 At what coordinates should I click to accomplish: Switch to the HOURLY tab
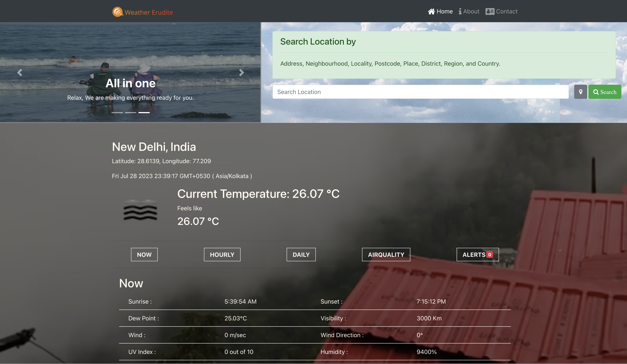click(222, 254)
